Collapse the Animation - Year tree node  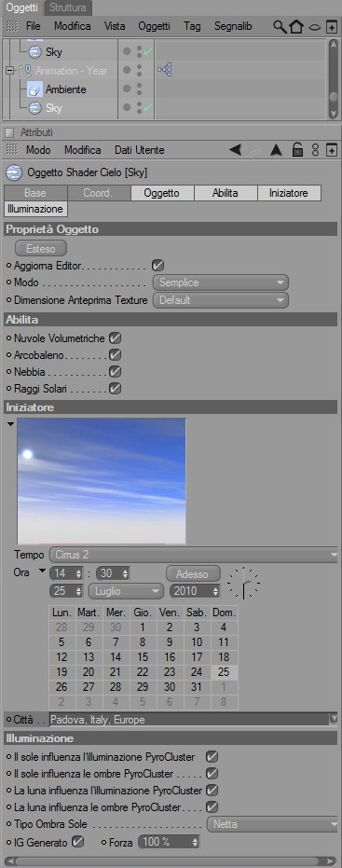coord(9,71)
